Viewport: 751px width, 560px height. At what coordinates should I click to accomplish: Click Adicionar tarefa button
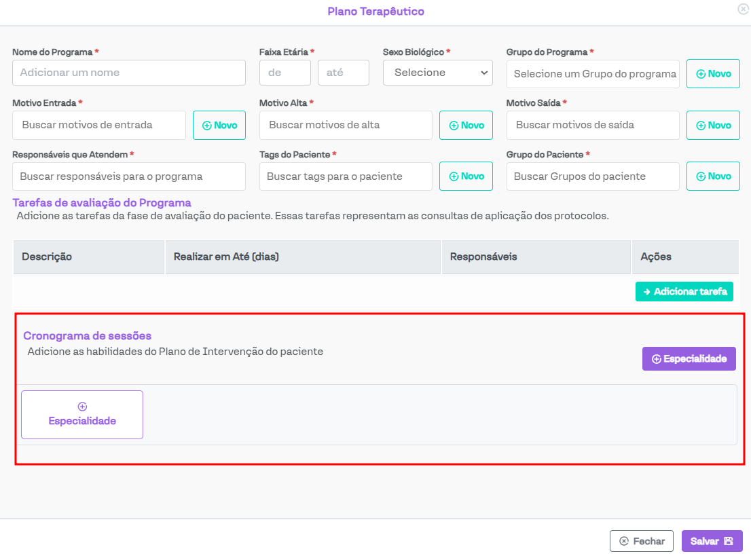(684, 291)
